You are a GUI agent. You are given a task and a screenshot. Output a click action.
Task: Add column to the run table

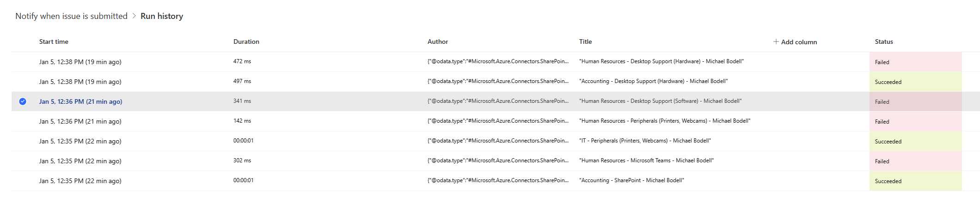(795, 42)
